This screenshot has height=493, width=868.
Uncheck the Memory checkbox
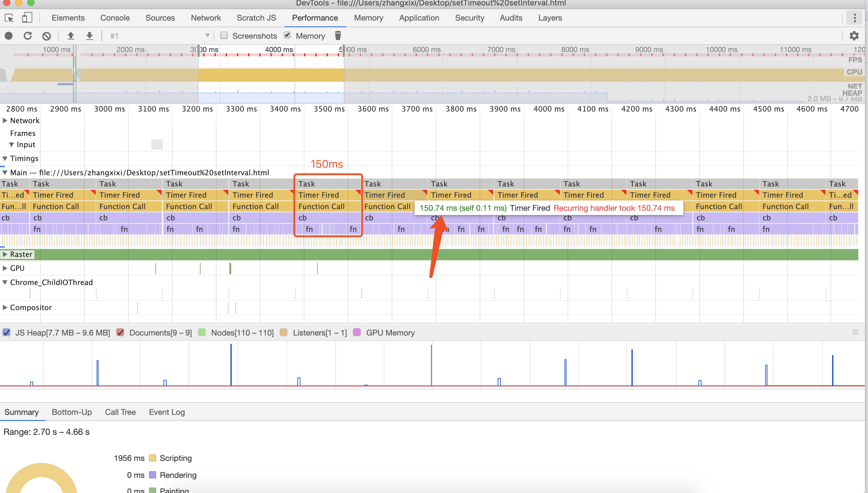287,35
